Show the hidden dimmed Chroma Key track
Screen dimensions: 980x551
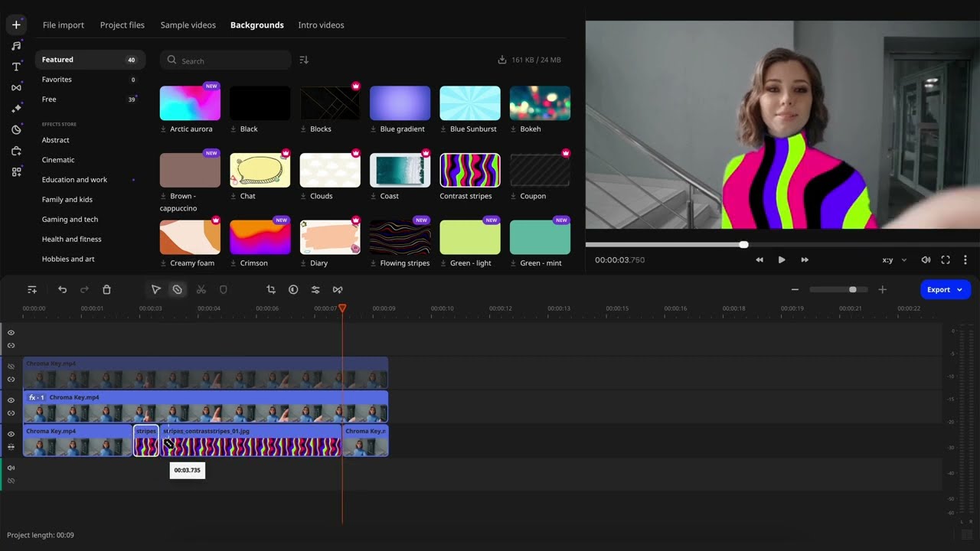(x=11, y=367)
